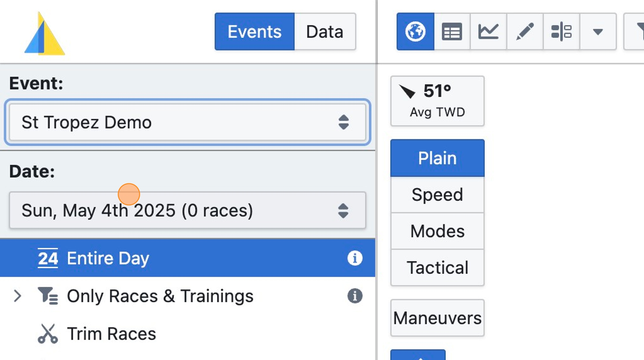This screenshot has width=644, height=360.
Task: Switch to the Events tab
Action: [254, 31]
